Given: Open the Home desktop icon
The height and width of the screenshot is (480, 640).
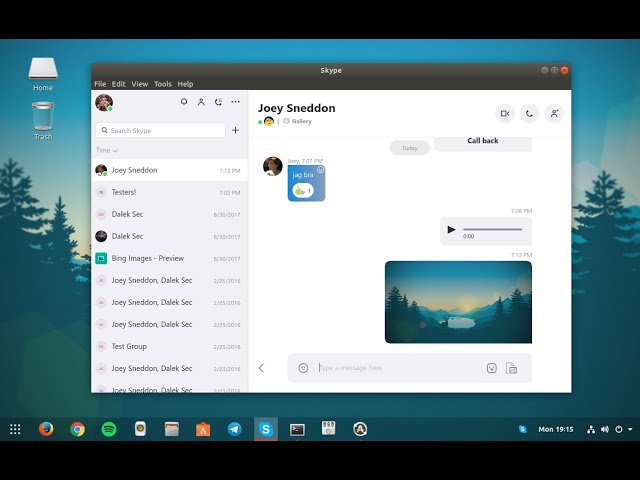Looking at the screenshot, I should pyautogui.click(x=43, y=74).
